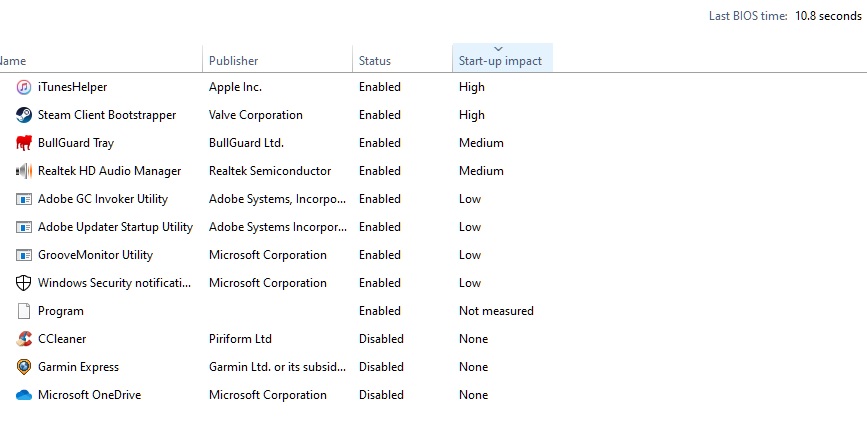
Task: Select the BullGuard Tray name
Action: coord(76,143)
